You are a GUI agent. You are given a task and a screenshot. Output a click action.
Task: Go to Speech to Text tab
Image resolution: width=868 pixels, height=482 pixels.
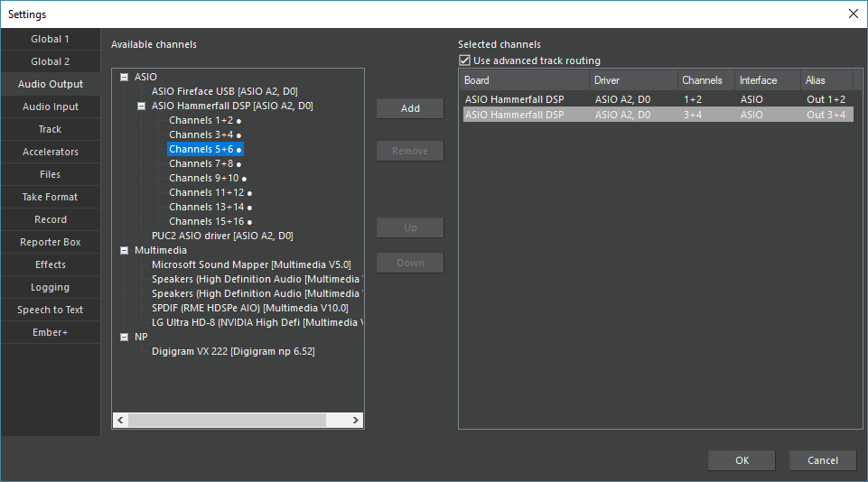[51, 310]
